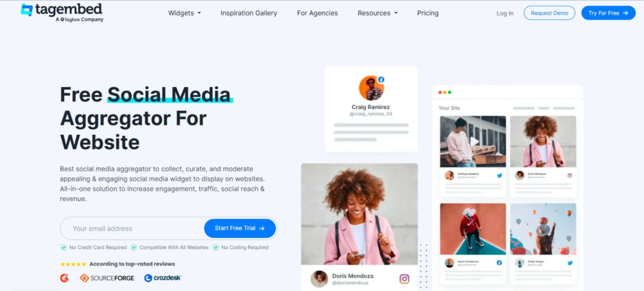Click the G2 review logo
The image size is (644, 291).
pyautogui.click(x=64, y=278)
